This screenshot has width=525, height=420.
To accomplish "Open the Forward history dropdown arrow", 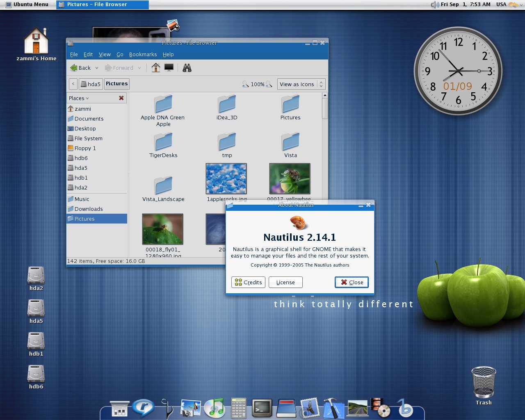I will (139, 68).
